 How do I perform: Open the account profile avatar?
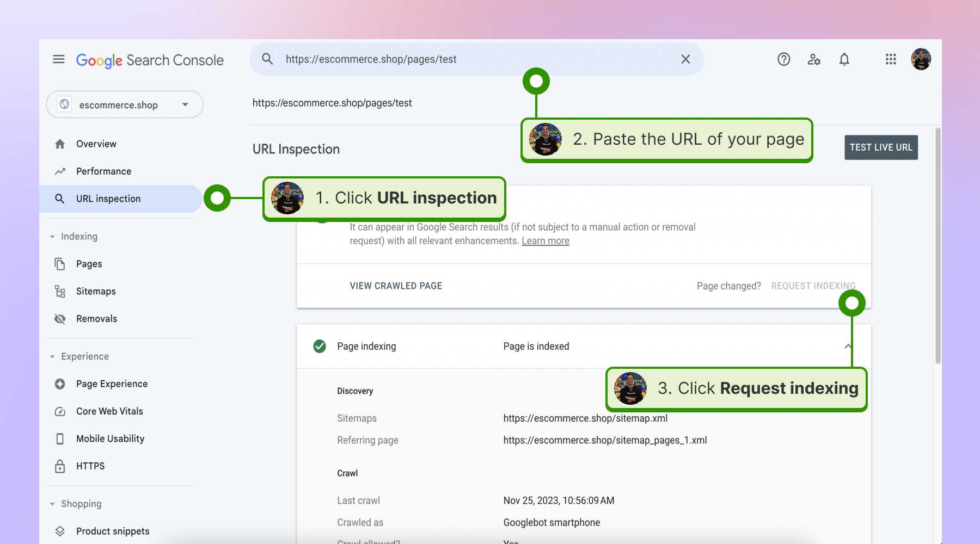921,59
